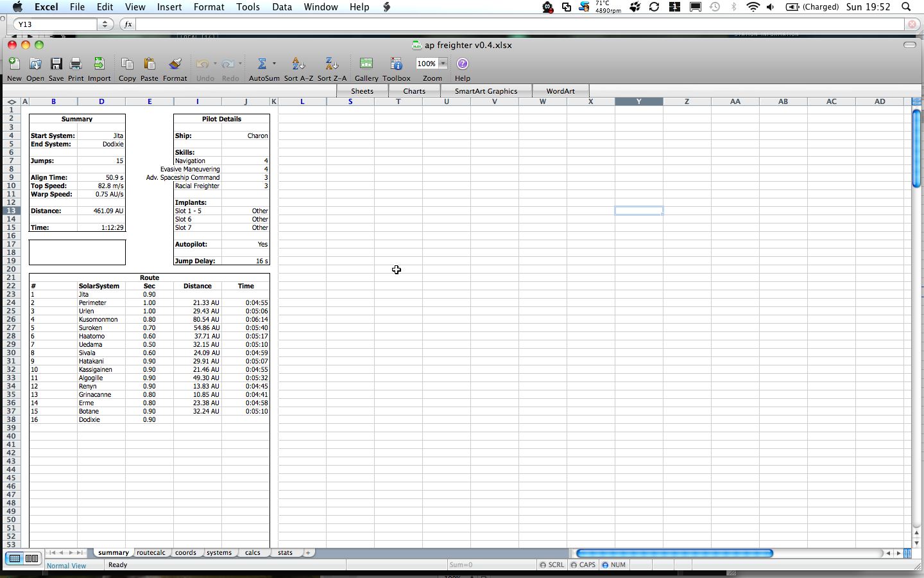Create a new workbook with the New icon
The width and height of the screenshot is (924, 578).
[x=14, y=64]
